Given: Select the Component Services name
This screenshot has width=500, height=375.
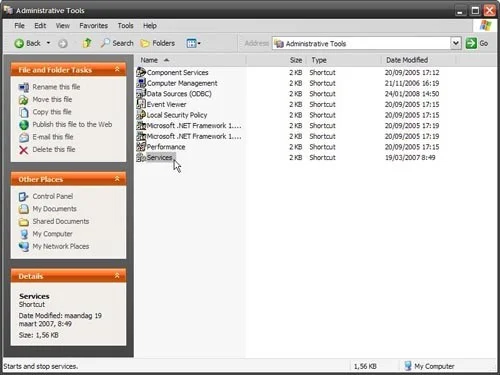Looking at the screenshot, I should point(177,73).
